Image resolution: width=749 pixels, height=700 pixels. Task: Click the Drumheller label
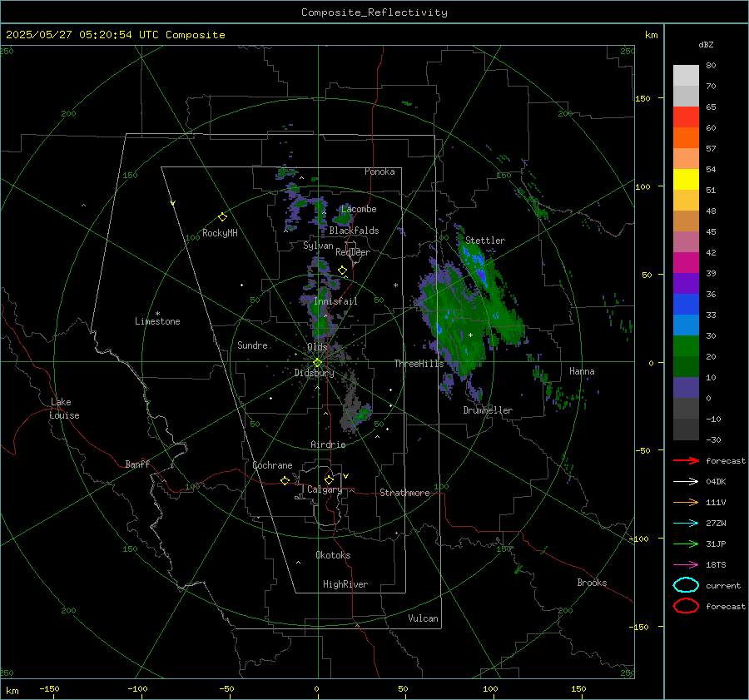click(x=488, y=410)
